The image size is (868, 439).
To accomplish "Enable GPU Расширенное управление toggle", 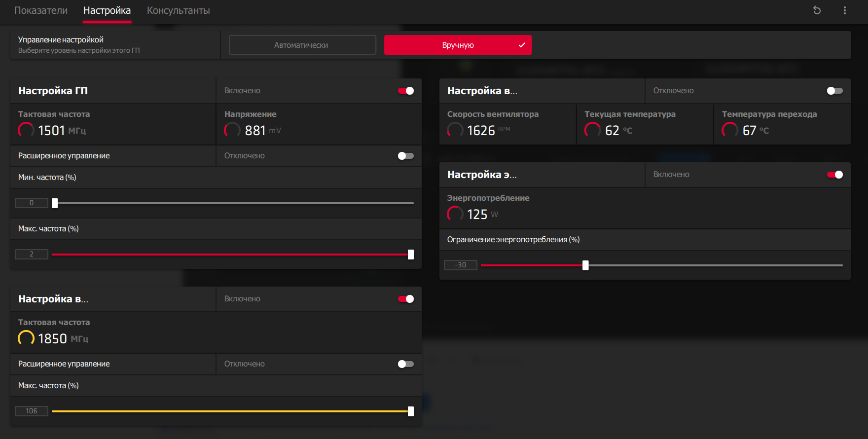I will pyautogui.click(x=406, y=156).
